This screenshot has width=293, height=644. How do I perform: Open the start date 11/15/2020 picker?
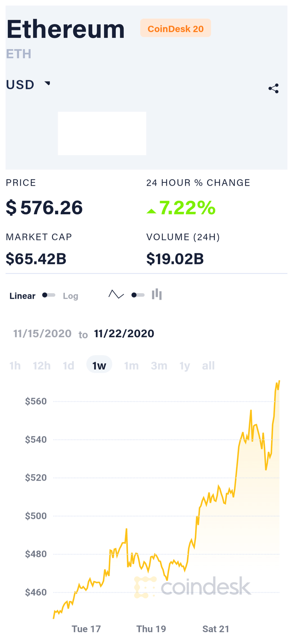pyautogui.click(x=42, y=333)
